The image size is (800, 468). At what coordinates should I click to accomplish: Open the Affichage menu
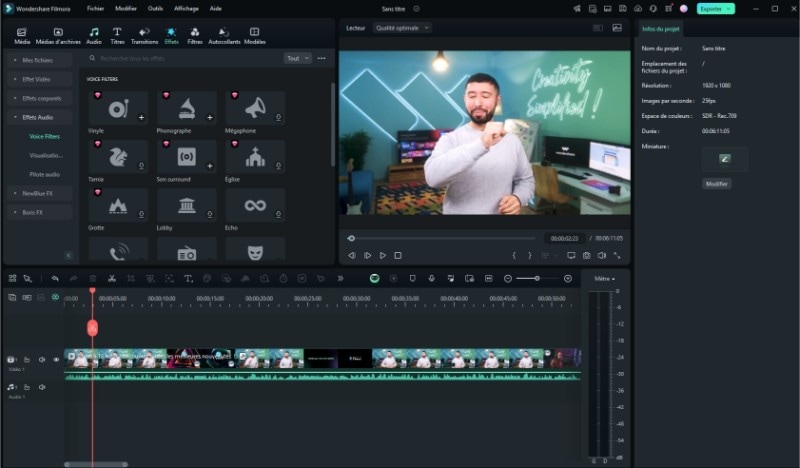coord(186,9)
